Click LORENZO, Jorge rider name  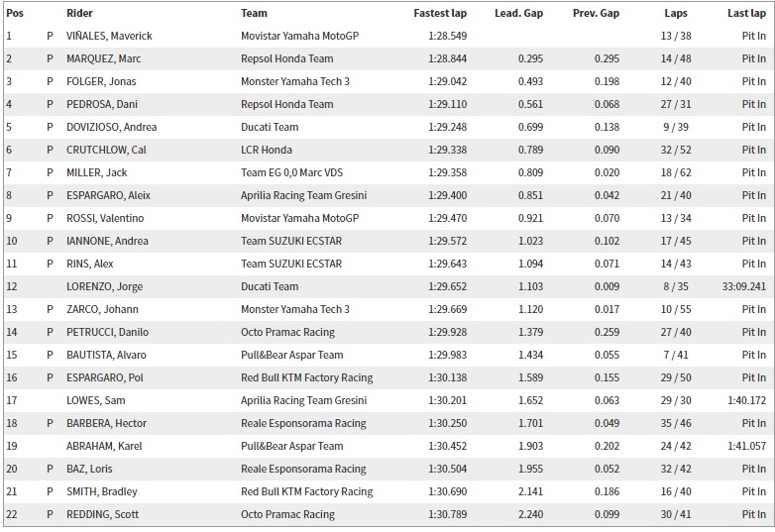point(105,287)
